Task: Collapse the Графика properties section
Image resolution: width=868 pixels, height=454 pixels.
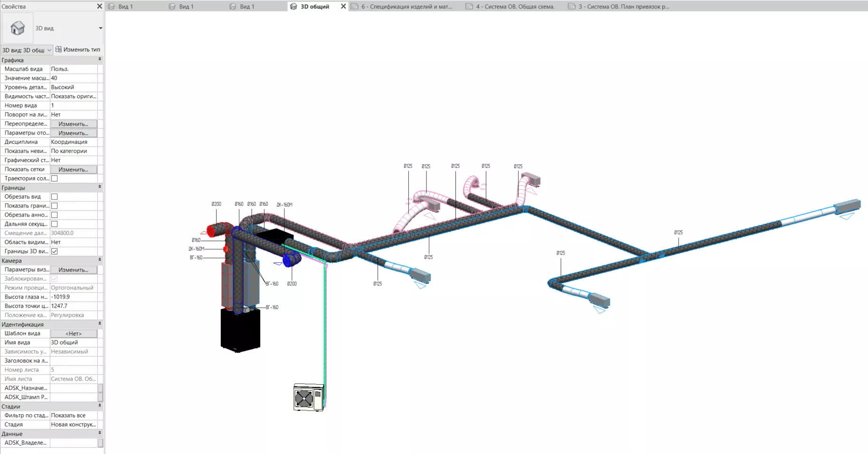Action: tap(99, 60)
